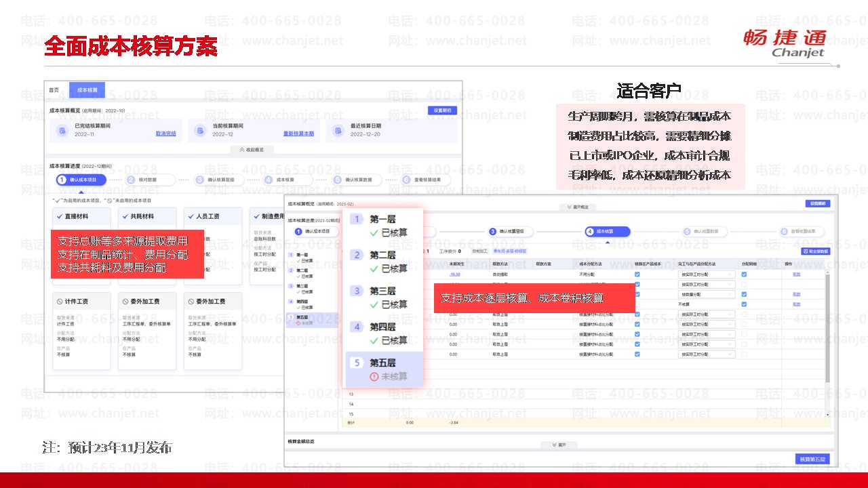The height and width of the screenshot is (488, 868).
Task: Open 按实际工时分配 dropdown in the 自动提取 row
Action: coord(707,274)
